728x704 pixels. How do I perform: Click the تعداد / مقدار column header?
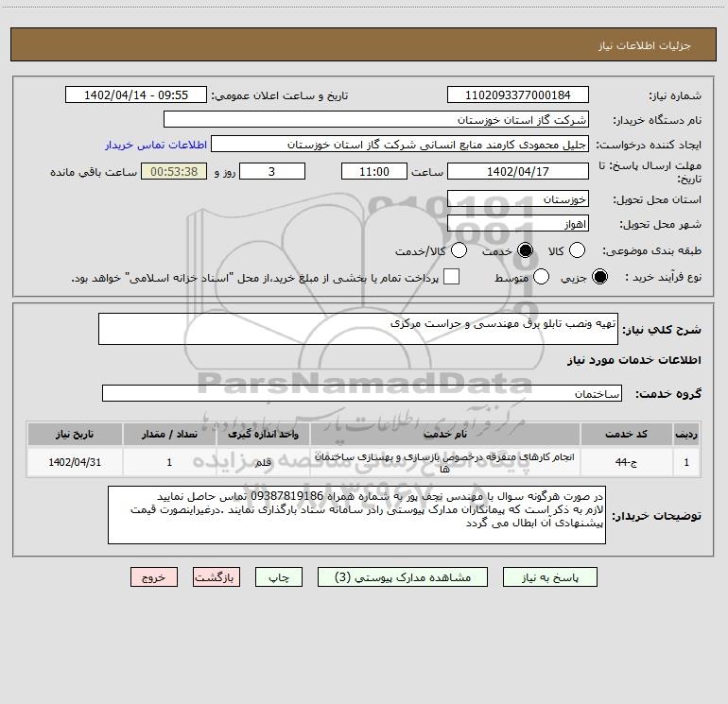click(169, 435)
